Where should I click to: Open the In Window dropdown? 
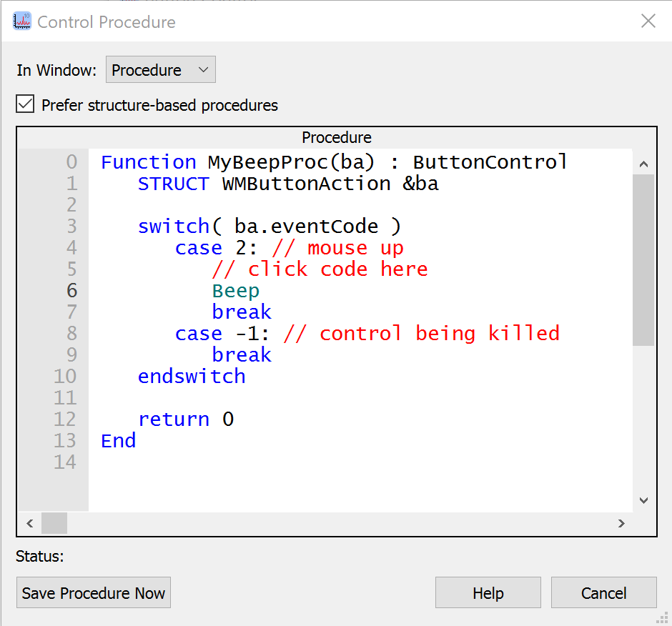[x=161, y=70]
